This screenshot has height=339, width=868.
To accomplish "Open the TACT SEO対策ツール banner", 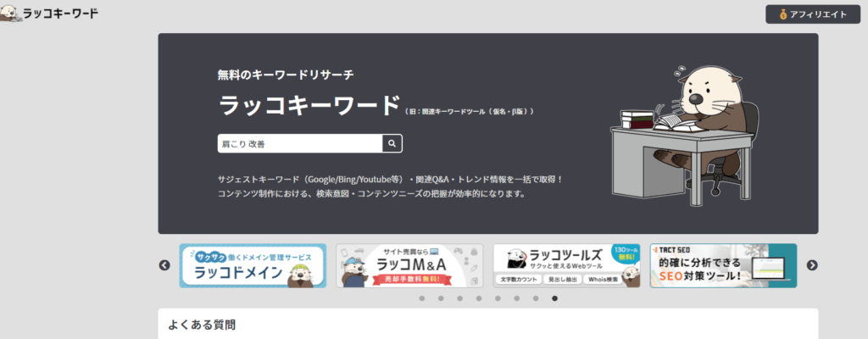I will 724,266.
